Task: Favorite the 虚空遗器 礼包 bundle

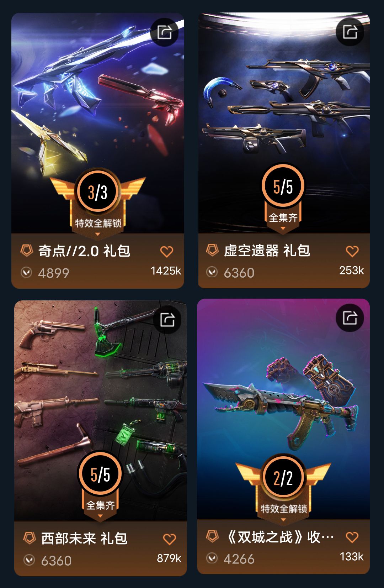Action: [x=352, y=251]
